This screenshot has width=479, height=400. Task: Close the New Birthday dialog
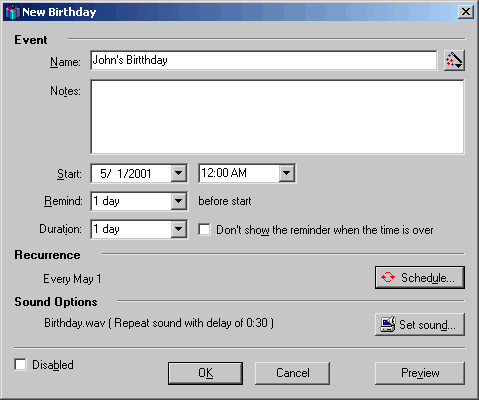[465, 12]
